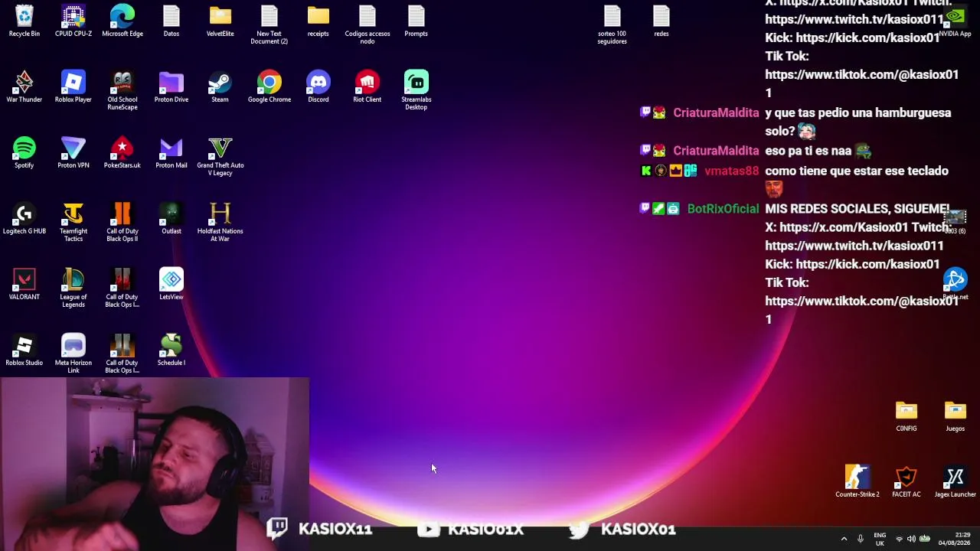Launch the Jagex Launcher shortcut
The height and width of the screenshot is (551, 980).
[955, 481]
